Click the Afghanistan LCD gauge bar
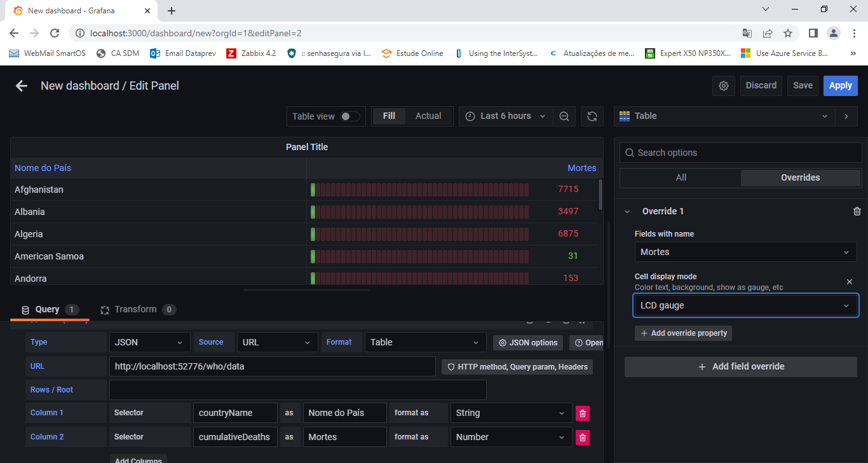868x463 pixels. (x=419, y=190)
